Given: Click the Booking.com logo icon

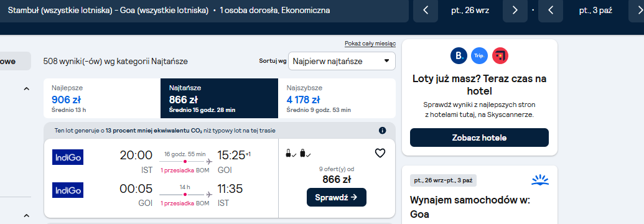Looking at the screenshot, I should click(459, 55).
